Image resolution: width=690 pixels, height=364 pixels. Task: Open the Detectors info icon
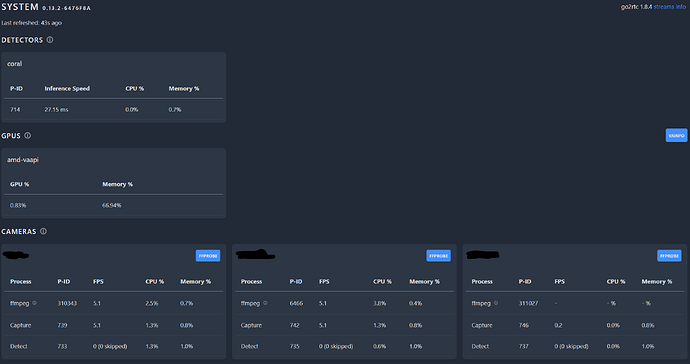click(50, 40)
